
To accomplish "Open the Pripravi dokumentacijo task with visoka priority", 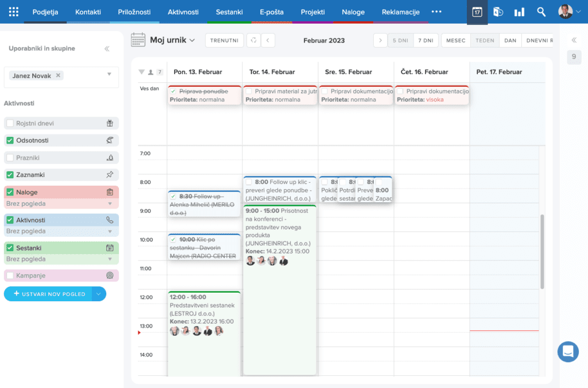I will tap(432, 95).
